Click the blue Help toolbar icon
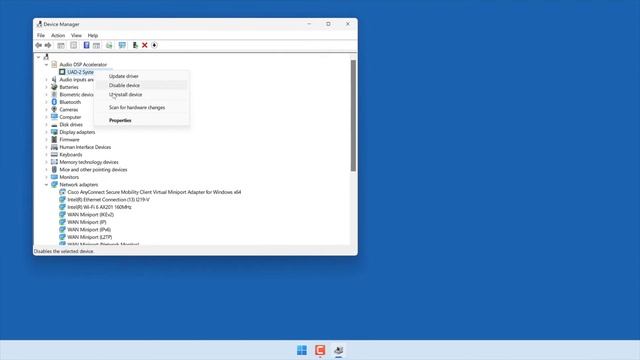 click(x=86, y=45)
